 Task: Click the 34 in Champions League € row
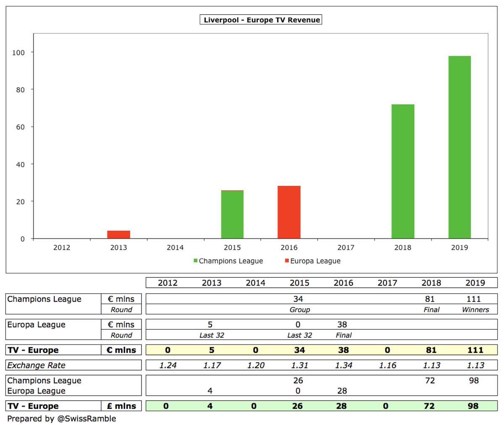point(298,299)
